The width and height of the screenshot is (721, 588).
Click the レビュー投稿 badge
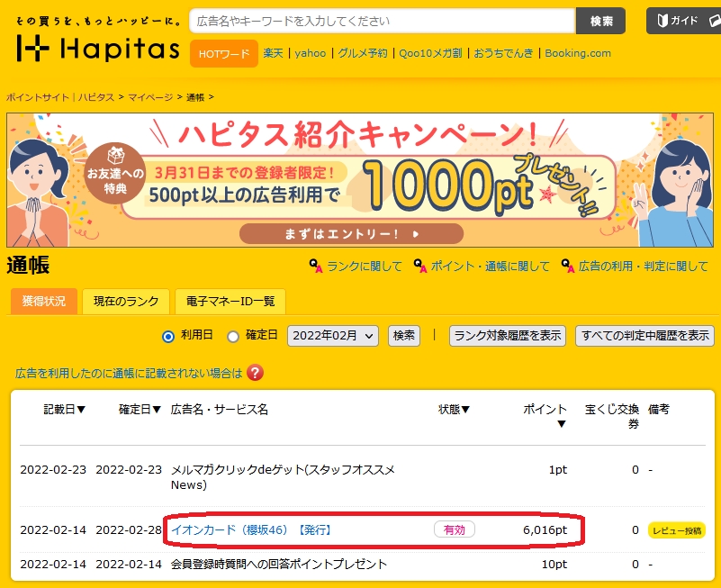pos(677,530)
